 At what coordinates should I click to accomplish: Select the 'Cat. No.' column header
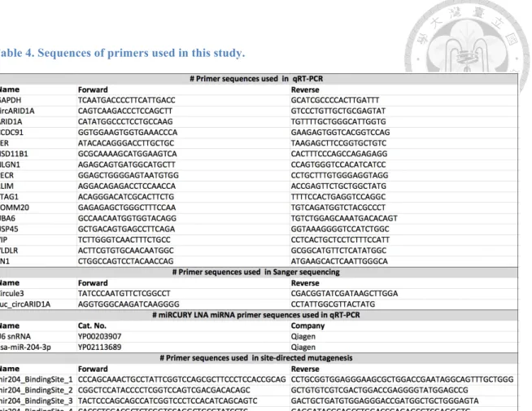click(92, 326)
